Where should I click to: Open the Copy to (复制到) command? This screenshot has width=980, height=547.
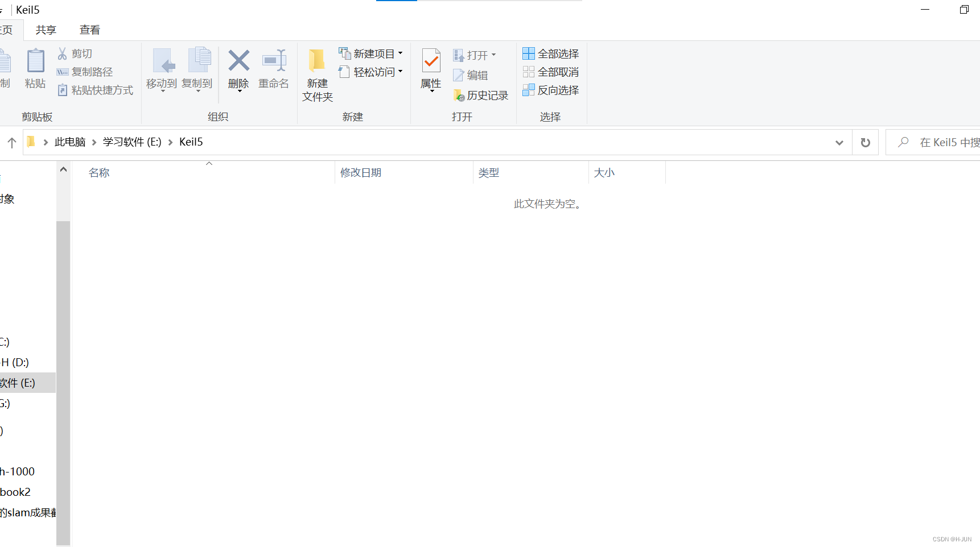pyautogui.click(x=197, y=69)
